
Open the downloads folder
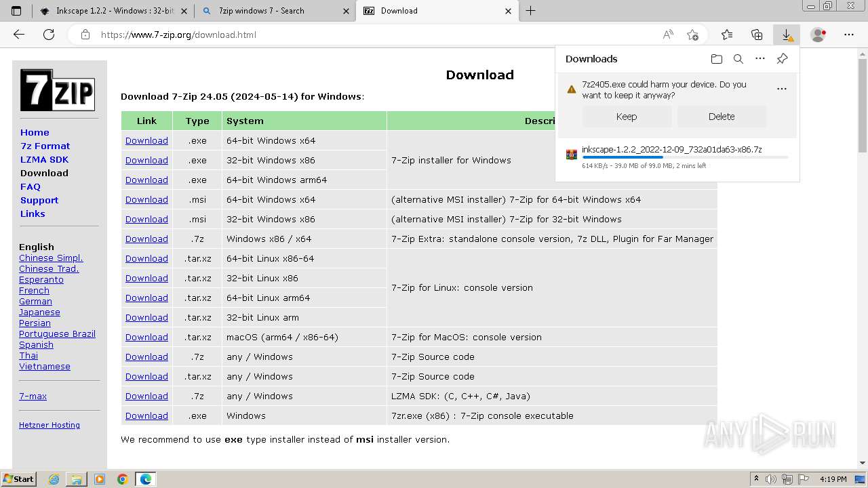[717, 59]
